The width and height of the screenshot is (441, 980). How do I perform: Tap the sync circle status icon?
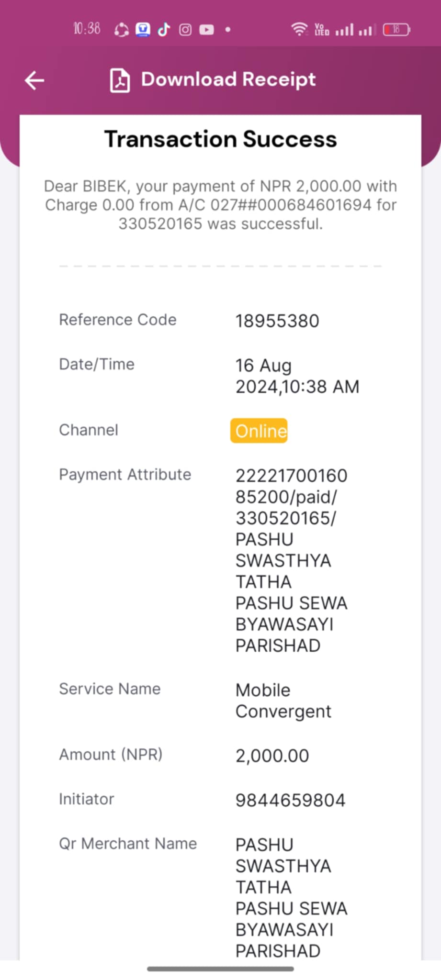[x=122, y=30]
